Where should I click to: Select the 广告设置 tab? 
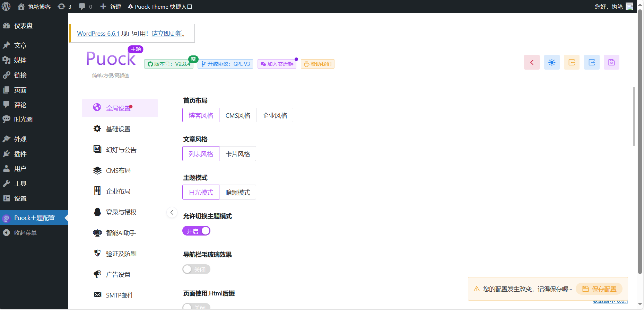(x=120, y=274)
